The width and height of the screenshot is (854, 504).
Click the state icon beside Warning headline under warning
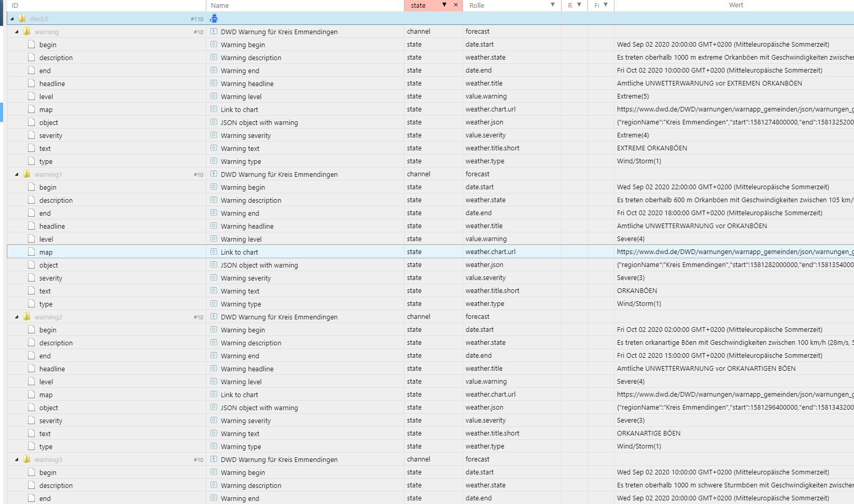[214, 83]
